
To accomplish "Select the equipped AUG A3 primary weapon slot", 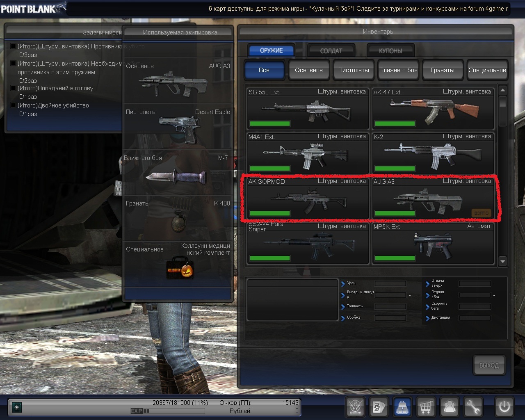I will pos(178,80).
